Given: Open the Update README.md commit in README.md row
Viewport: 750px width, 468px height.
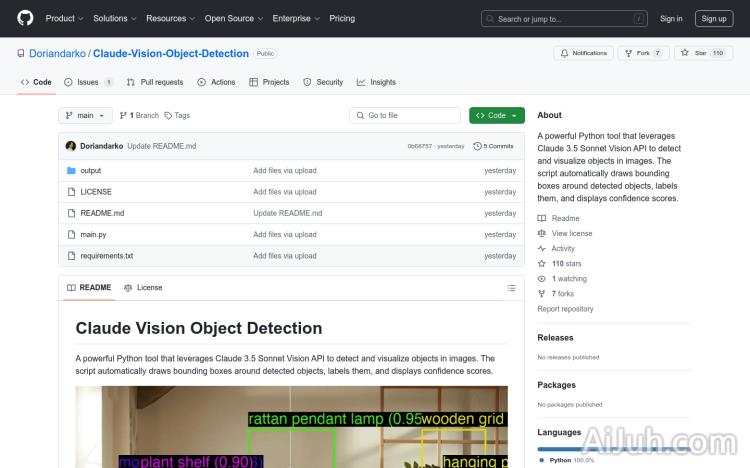Looking at the screenshot, I should (287, 213).
